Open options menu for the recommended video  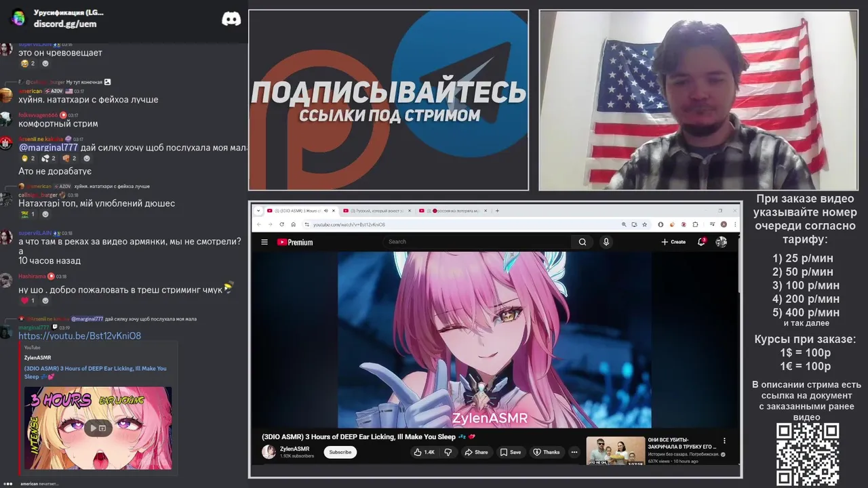coord(724,441)
